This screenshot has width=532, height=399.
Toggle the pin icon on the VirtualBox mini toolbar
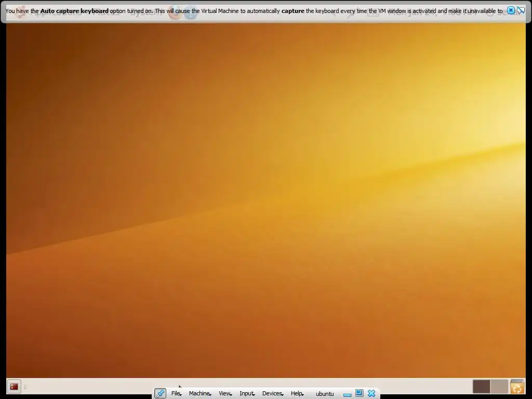tap(160, 393)
